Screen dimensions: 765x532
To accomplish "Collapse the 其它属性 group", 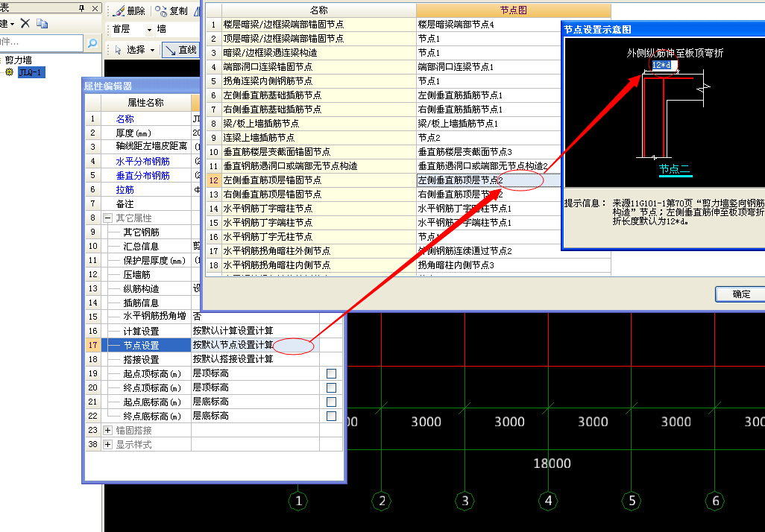I will (x=108, y=218).
